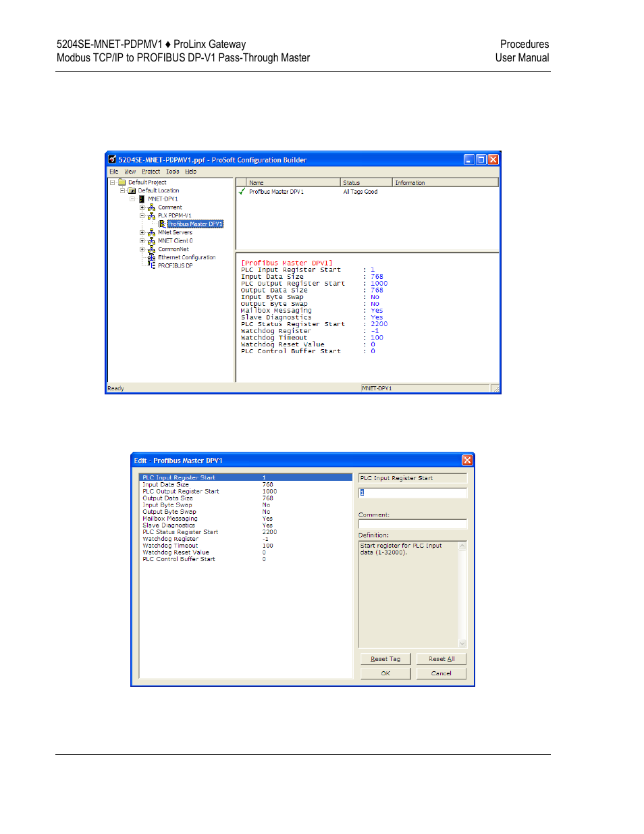Click the PLC Input Register Start value field
The height and width of the screenshot is (834, 644).
(x=412, y=492)
